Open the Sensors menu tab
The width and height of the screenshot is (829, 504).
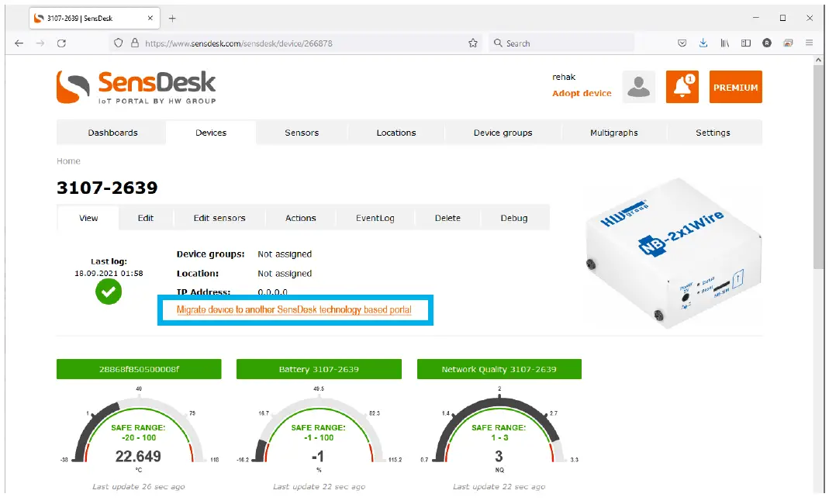[x=302, y=133]
